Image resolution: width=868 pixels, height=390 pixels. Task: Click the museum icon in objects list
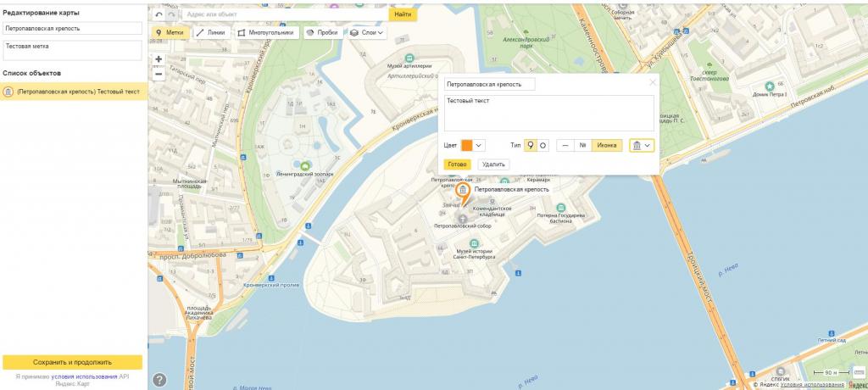tap(8, 92)
